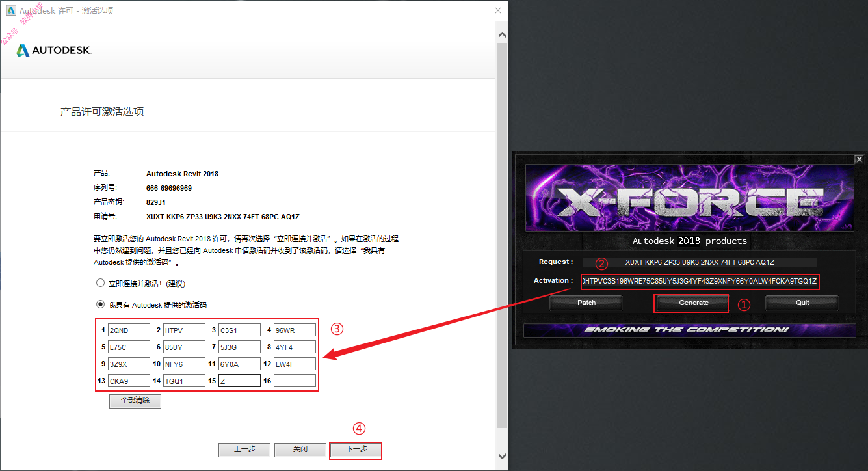Click activation code field 4 containing 96WR
868x471 pixels.
point(295,330)
